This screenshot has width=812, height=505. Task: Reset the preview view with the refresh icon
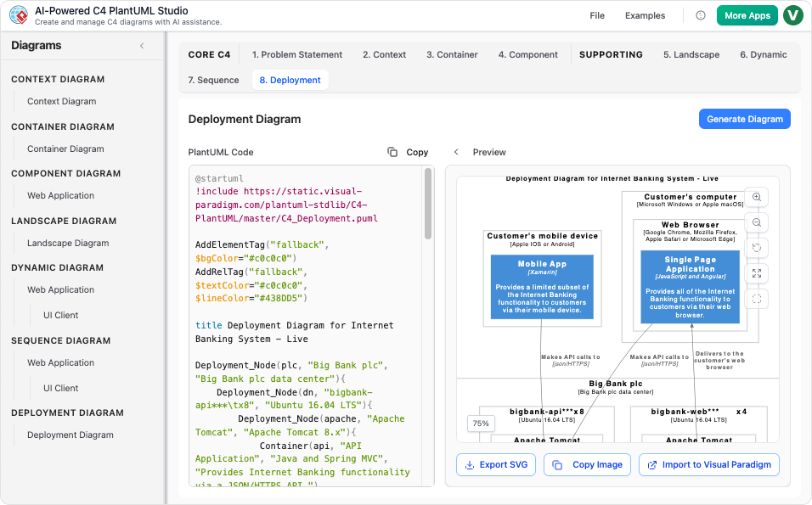(756, 248)
